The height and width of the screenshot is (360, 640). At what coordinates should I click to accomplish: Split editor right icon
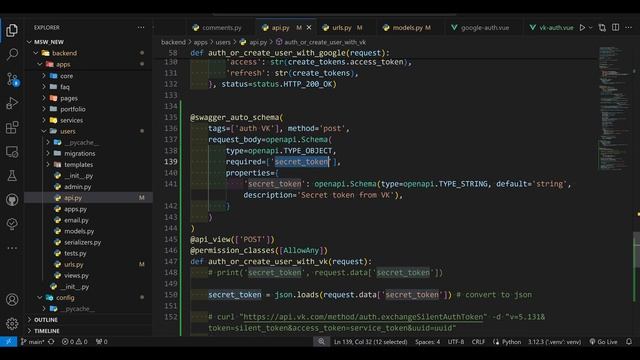(x=616, y=27)
